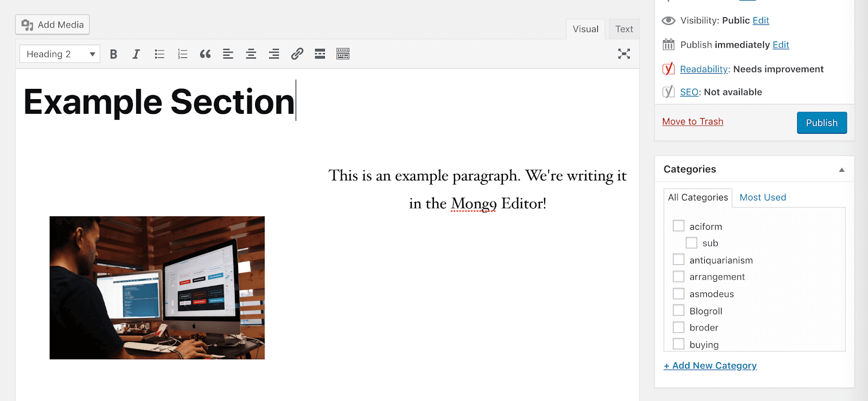Viewport: 868px width, 401px height.
Task: Check the aciform category
Action: pyautogui.click(x=679, y=226)
